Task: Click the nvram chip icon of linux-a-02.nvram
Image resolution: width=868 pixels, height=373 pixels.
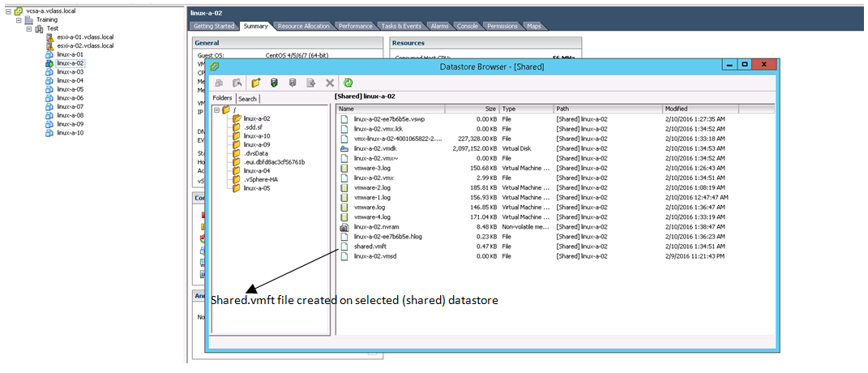Action: (344, 227)
